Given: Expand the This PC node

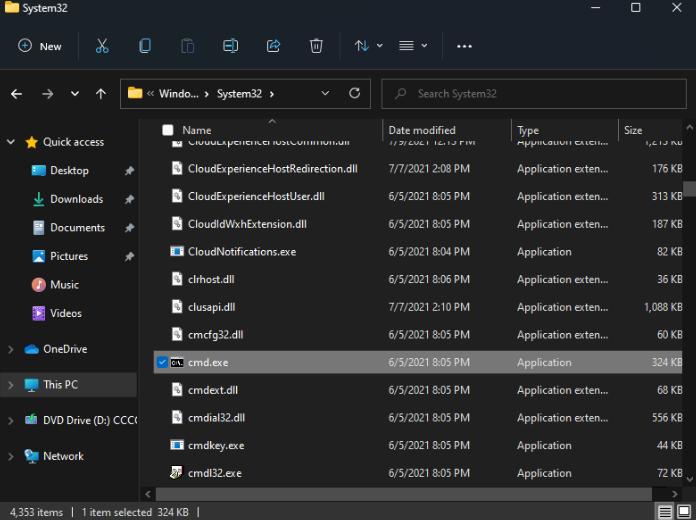Looking at the screenshot, I should click(11, 385).
